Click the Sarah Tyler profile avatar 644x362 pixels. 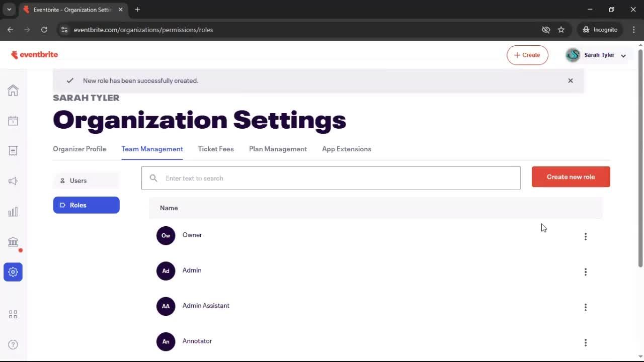click(x=573, y=55)
